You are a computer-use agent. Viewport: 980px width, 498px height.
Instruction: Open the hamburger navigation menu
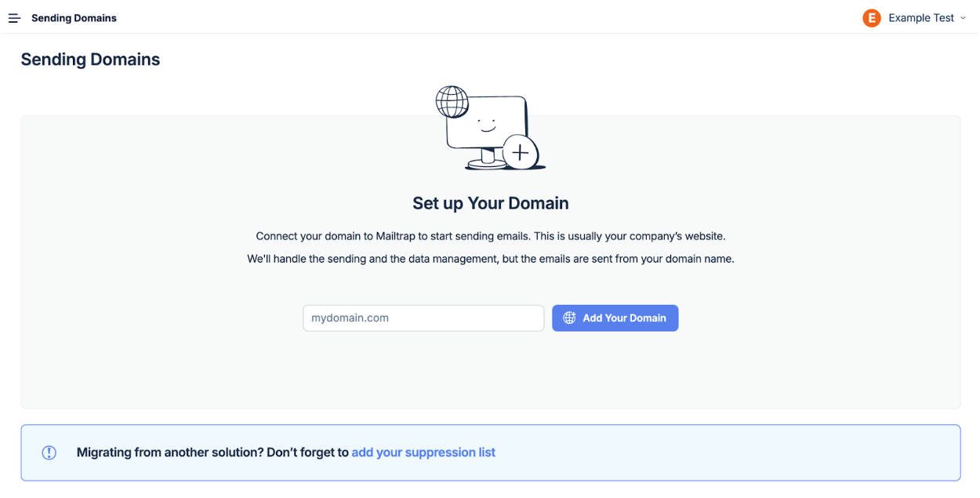(x=13, y=16)
